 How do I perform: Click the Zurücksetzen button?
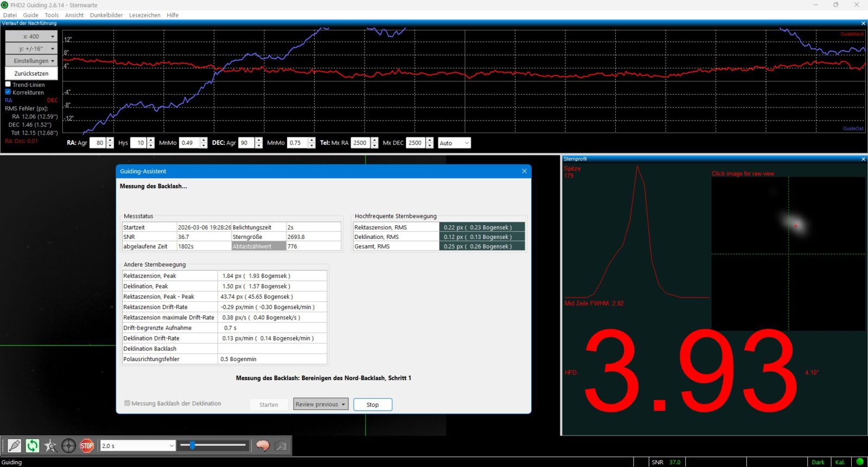click(31, 73)
